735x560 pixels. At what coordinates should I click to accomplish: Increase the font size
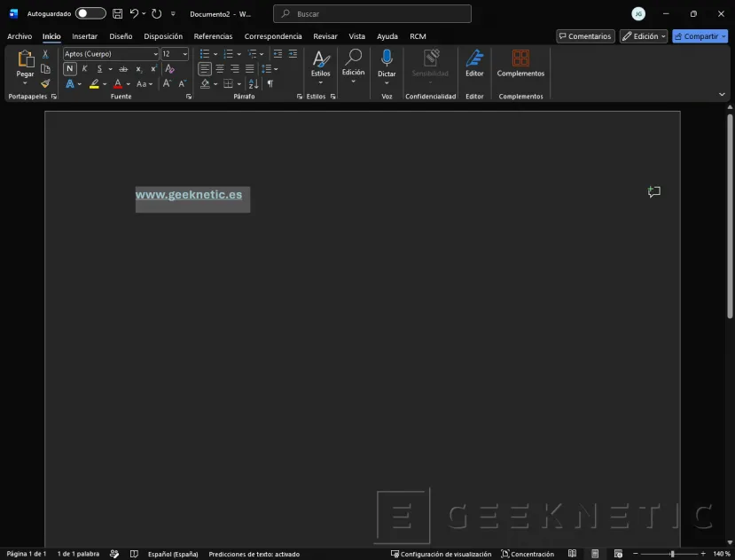[x=167, y=84]
